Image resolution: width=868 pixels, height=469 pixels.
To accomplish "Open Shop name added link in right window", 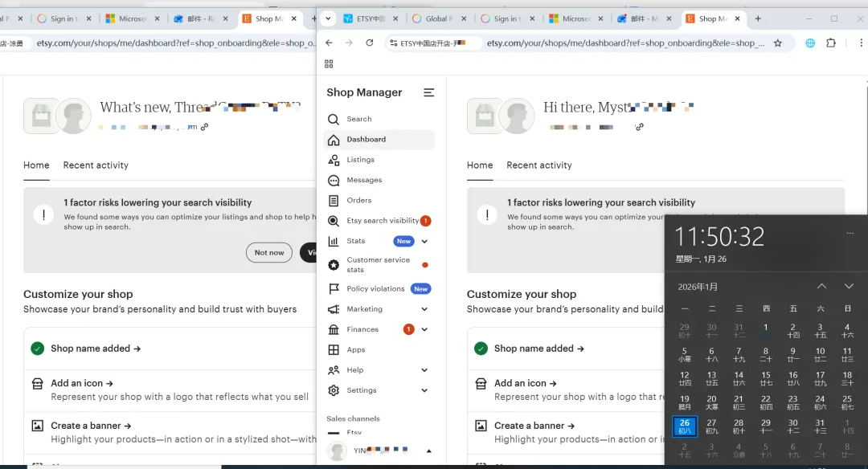I will (x=538, y=349).
